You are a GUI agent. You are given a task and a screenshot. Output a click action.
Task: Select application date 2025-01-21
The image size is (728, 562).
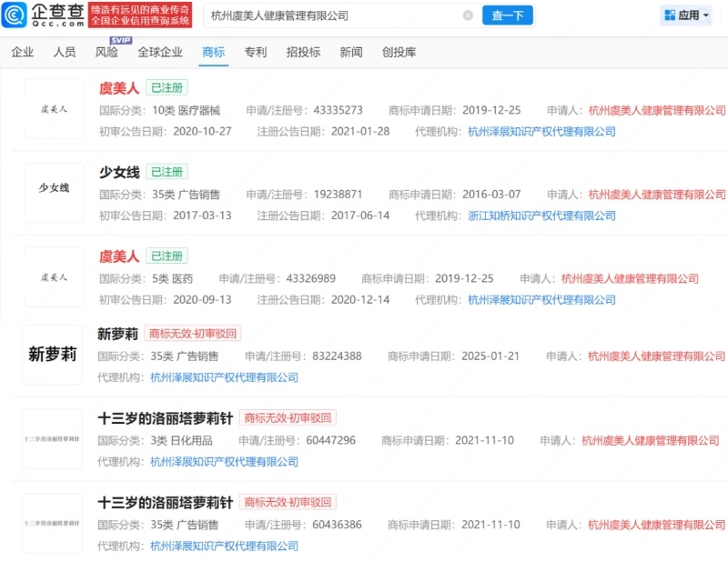(x=490, y=356)
